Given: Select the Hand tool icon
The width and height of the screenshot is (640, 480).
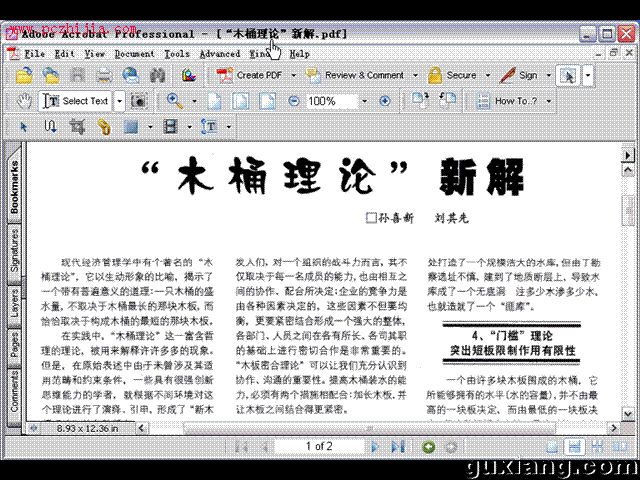Looking at the screenshot, I should (x=24, y=101).
